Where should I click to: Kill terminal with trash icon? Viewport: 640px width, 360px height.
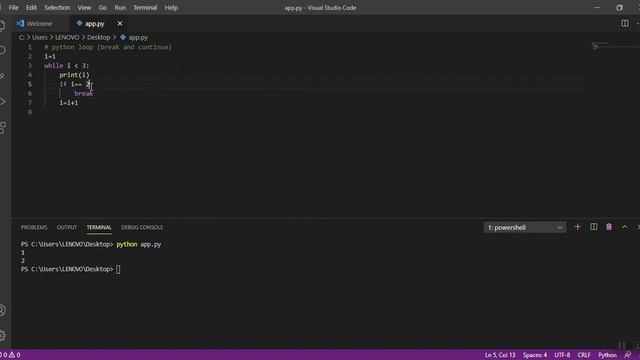609,227
